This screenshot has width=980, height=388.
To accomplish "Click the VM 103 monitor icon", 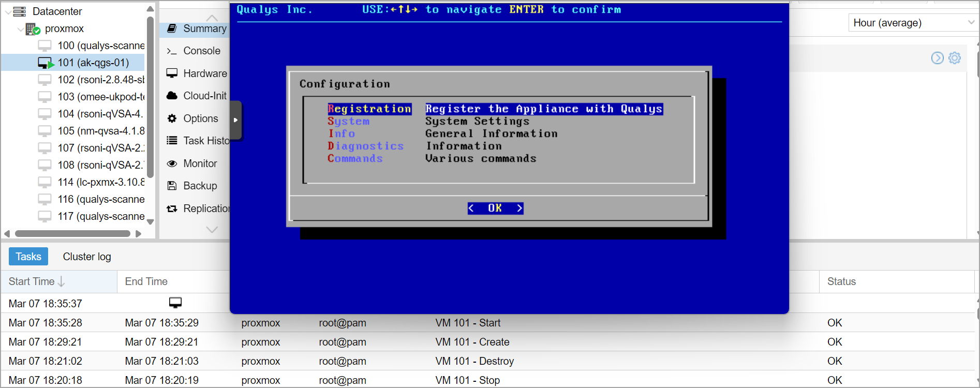I will coord(45,97).
